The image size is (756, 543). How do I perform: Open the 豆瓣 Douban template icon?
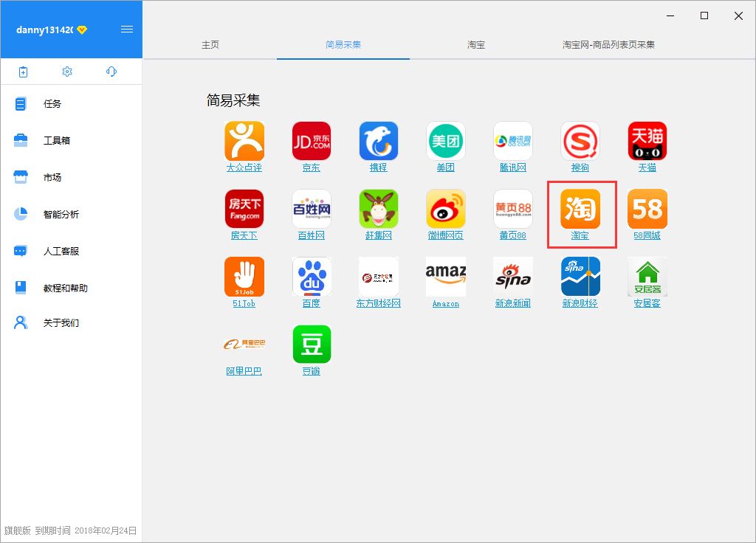pos(311,344)
